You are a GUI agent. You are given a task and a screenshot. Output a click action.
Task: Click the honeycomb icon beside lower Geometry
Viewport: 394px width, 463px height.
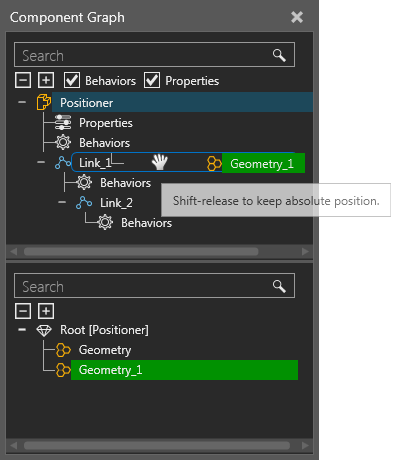63,350
